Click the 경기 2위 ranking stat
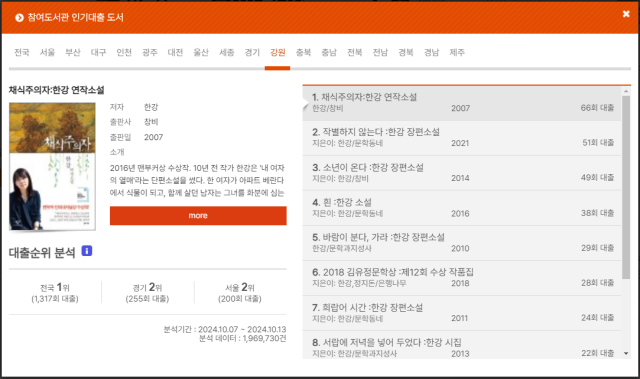The width and height of the screenshot is (640, 379). (147, 293)
